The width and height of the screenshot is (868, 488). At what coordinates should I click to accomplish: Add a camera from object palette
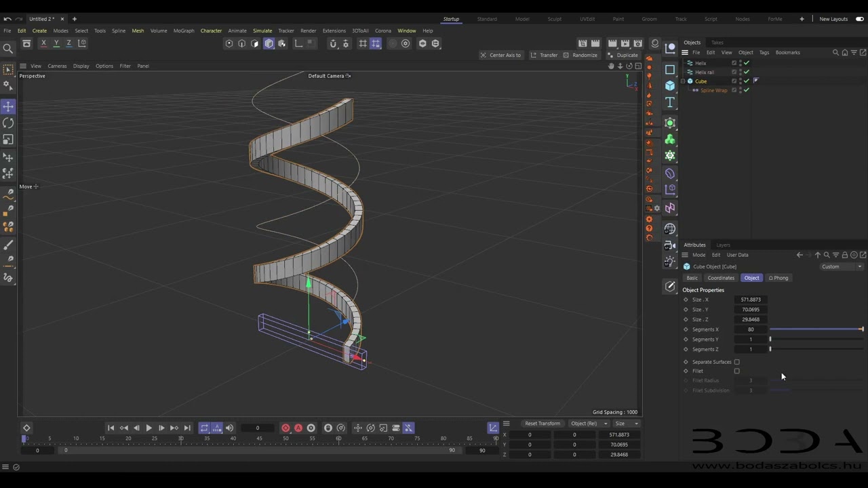point(670,245)
